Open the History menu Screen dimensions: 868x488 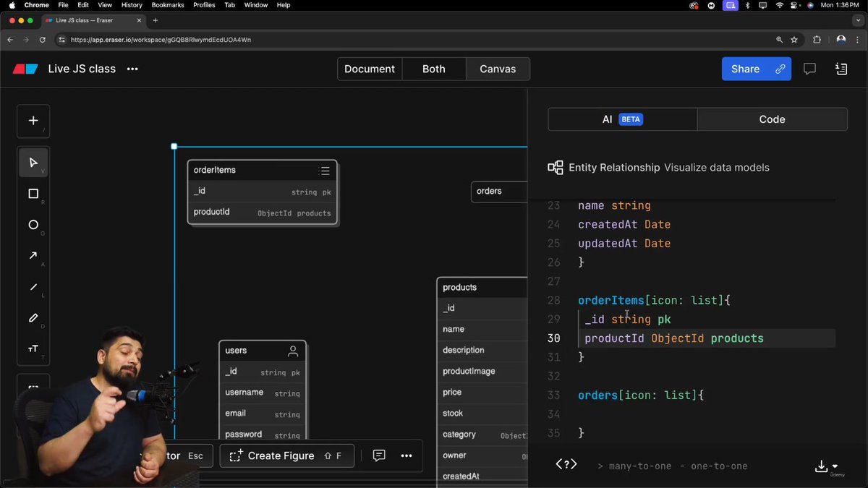[132, 5]
